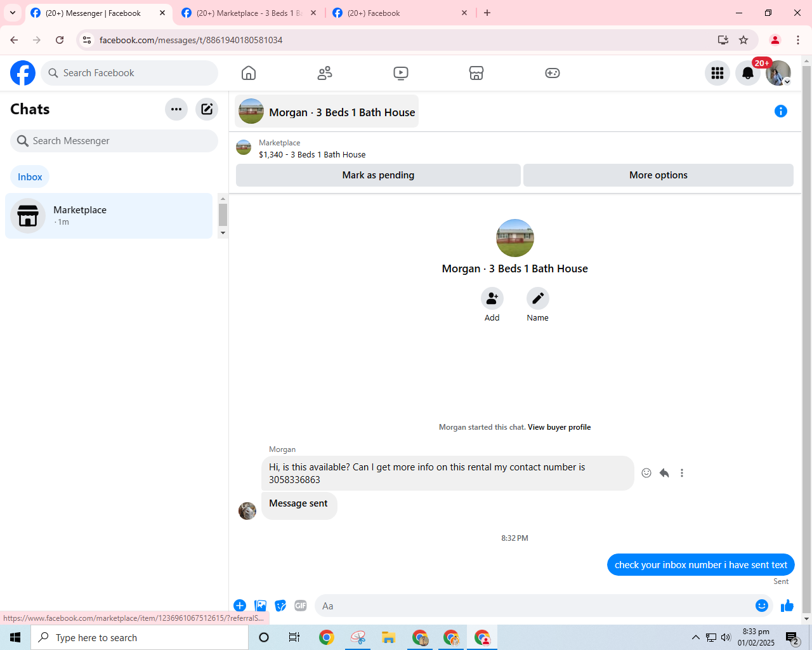Choose a sticker

[280, 606]
